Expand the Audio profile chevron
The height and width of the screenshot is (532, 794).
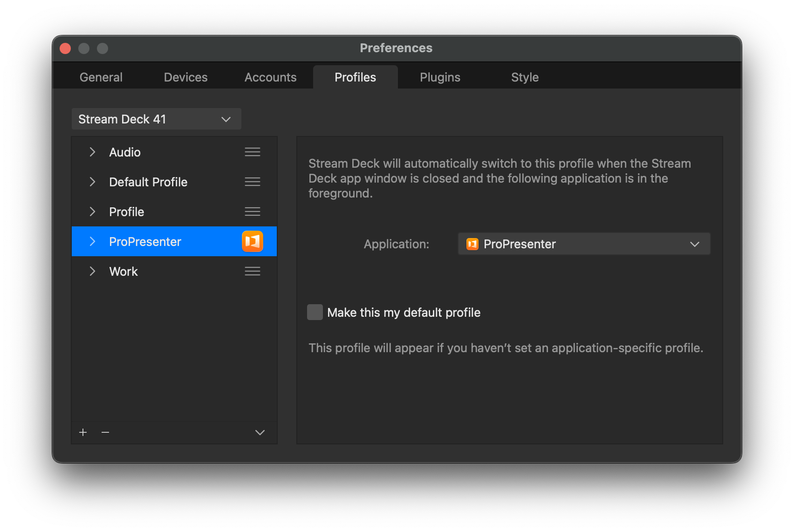pyautogui.click(x=92, y=152)
